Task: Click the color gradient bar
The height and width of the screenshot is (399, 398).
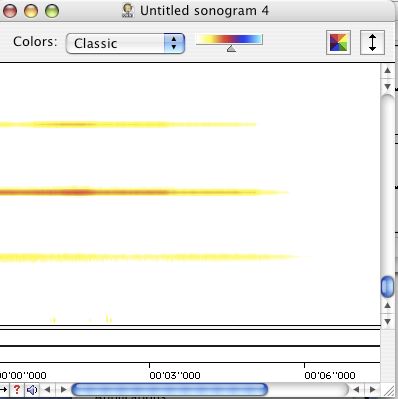Action: coord(229,39)
